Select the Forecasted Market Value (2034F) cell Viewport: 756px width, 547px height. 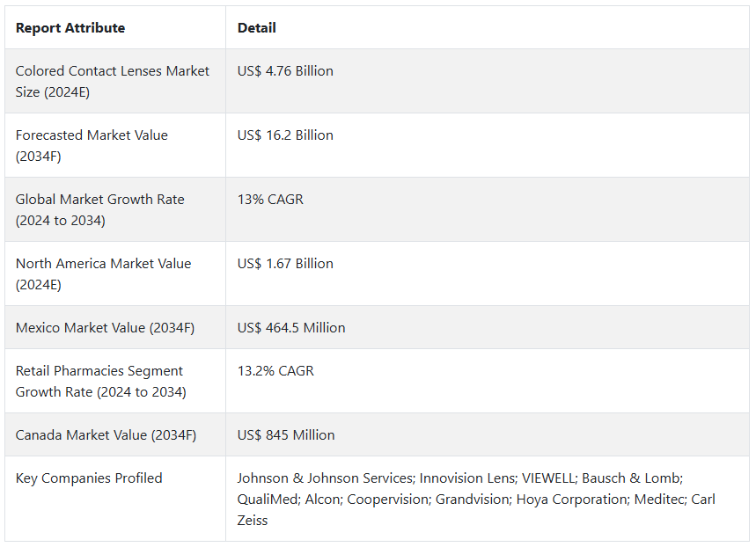pos(92,145)
